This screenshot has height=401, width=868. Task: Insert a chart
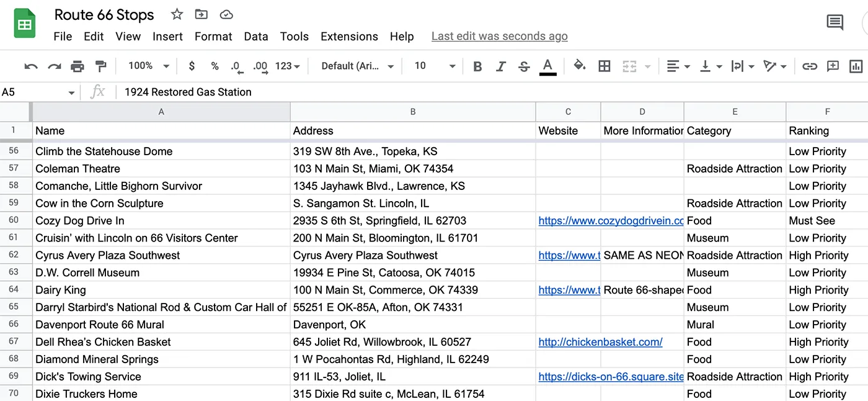[856, 66]
